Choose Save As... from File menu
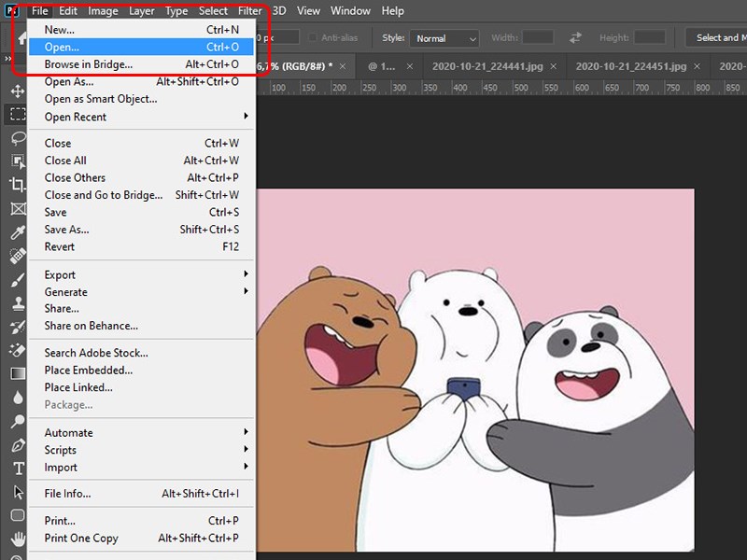 pyautogui.click(x=66, y=230)
